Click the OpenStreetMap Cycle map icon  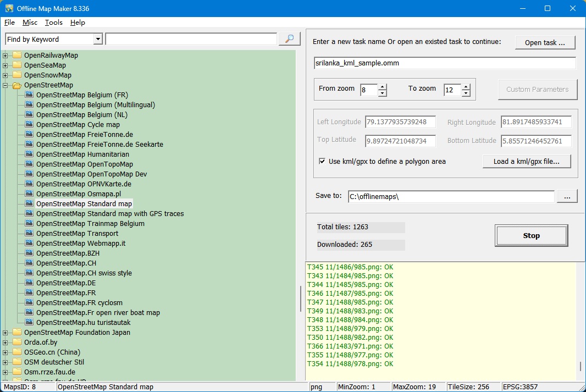(x=29, y=124)
